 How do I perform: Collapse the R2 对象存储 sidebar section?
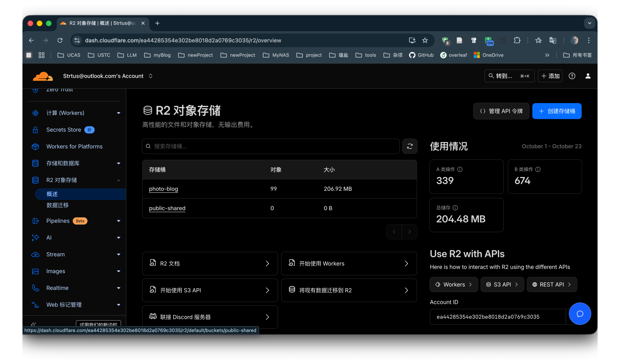coord(118,180)
